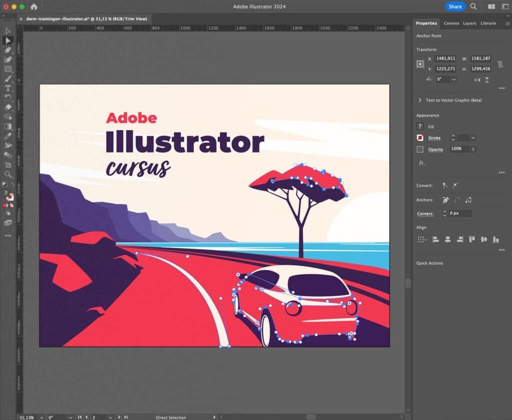This screenshot has width=512, height=420.
Task: Choose the Eyedropper tool
Action: click(8, 136)
